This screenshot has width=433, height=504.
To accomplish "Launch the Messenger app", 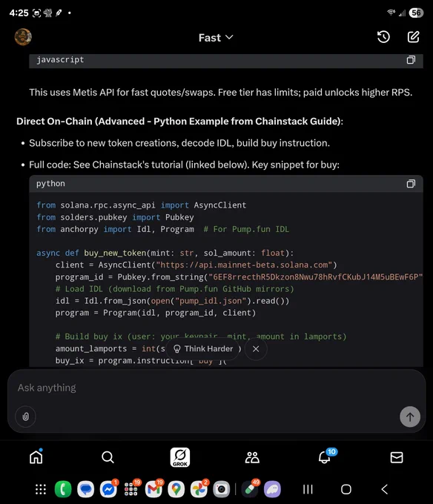I will pyautogui.click(x=109, y=489).
